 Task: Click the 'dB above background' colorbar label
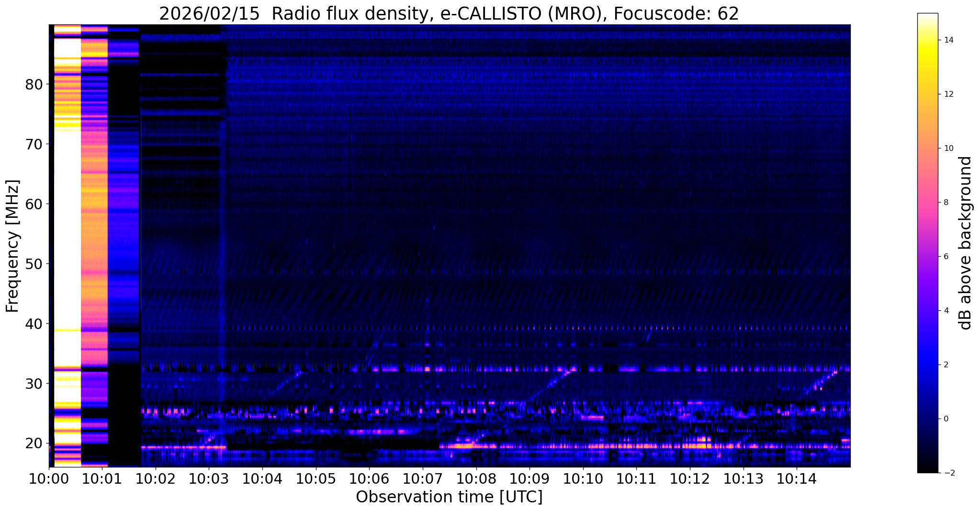pyautogui.click(x=966, y=243)
